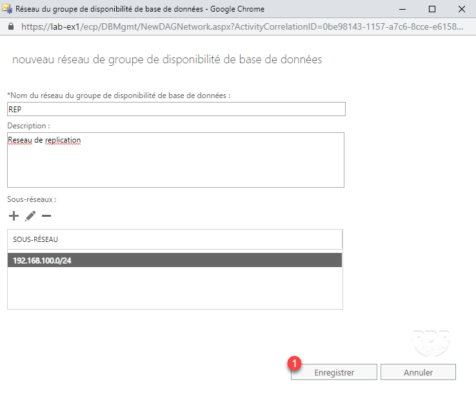This screenshot has height=400, width=476.
Task: Close the DAG network popup window
Action: pyautogui.click(x=462, y=9)
